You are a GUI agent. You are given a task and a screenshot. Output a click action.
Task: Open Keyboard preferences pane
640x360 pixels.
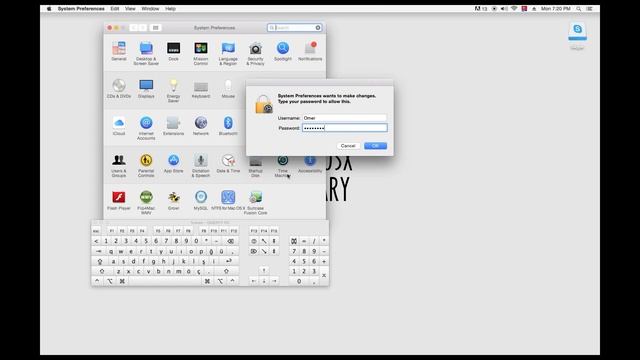(201, 89)
